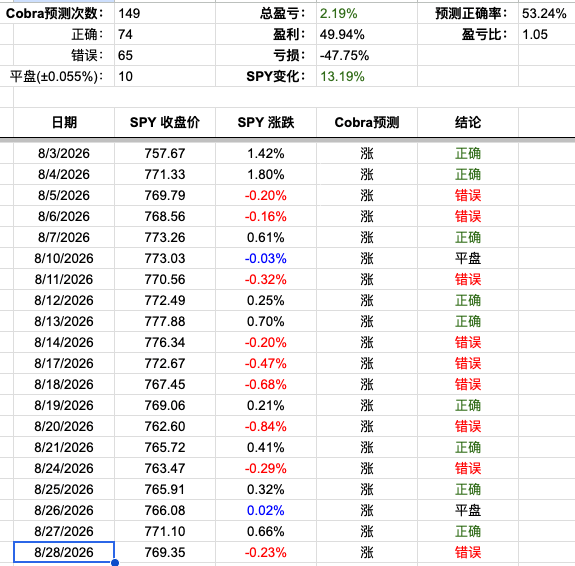Click SPY变化 value 13.19%
The width and height of the screenshot is (575, 566).
click(367, 76)
